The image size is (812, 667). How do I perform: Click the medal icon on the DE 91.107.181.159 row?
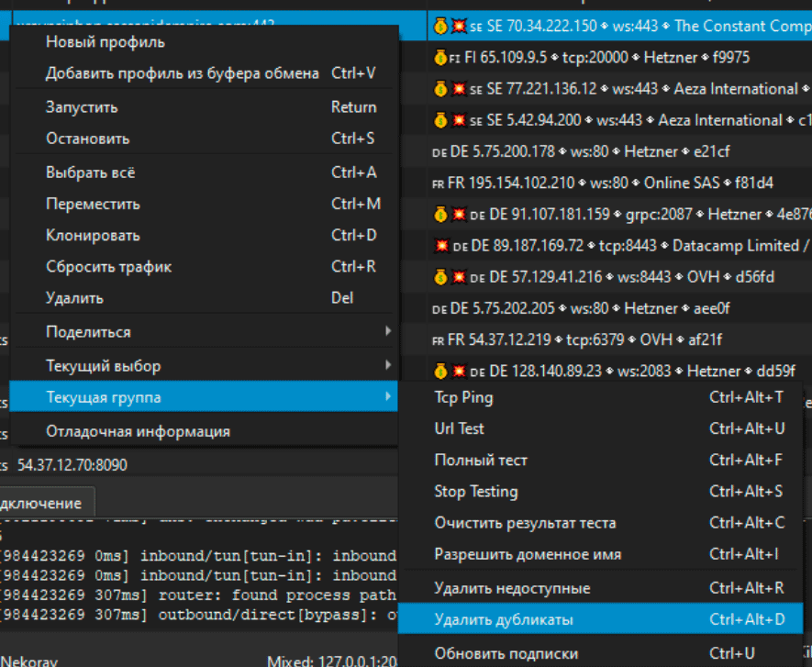440,215
